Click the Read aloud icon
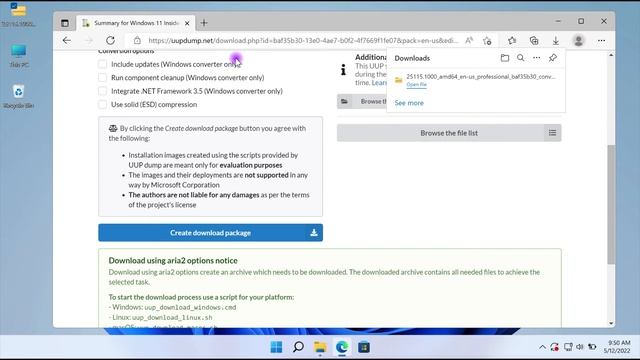This screenshot has height=360, width=640. (469, 40)
